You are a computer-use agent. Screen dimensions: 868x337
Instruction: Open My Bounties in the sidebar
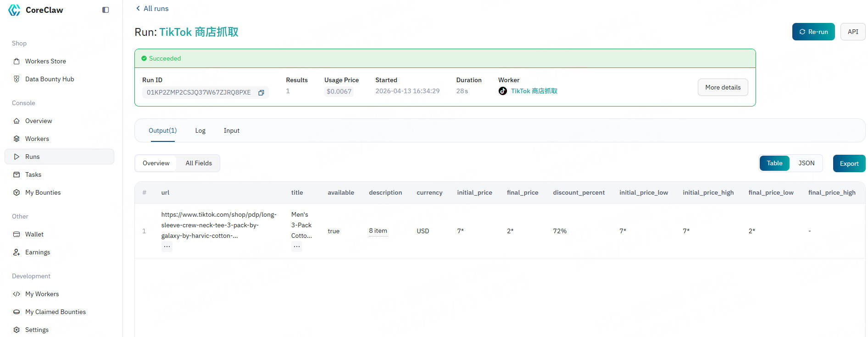pos(43,192)
